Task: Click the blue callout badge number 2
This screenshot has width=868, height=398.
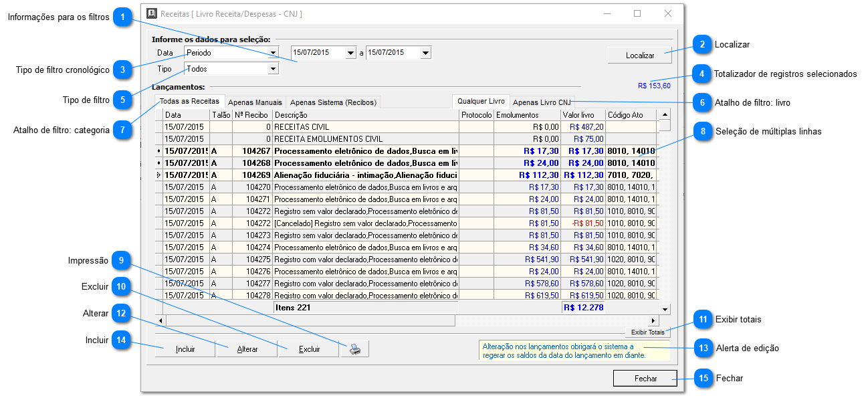Action: coord(701,45)
